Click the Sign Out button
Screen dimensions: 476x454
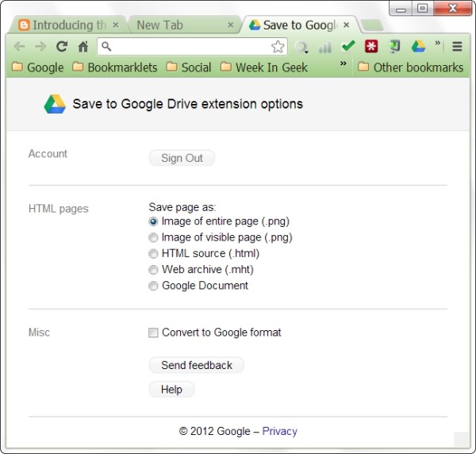182,158
